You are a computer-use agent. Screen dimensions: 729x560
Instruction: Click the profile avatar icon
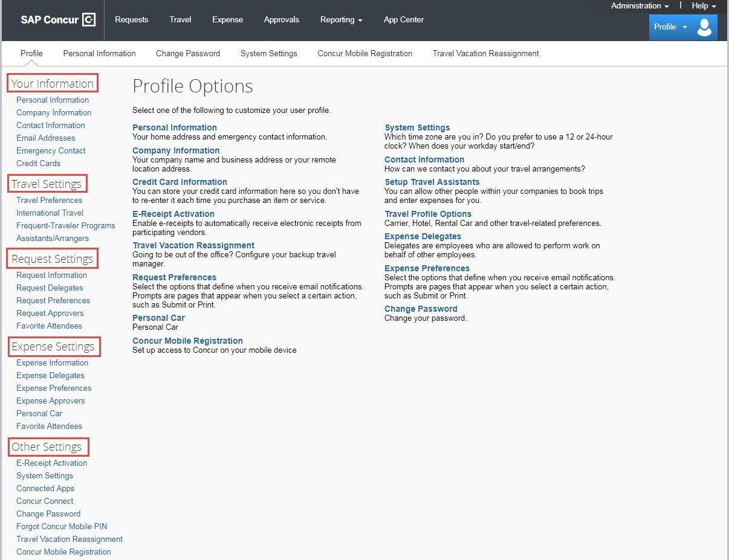tap(704, 27)
